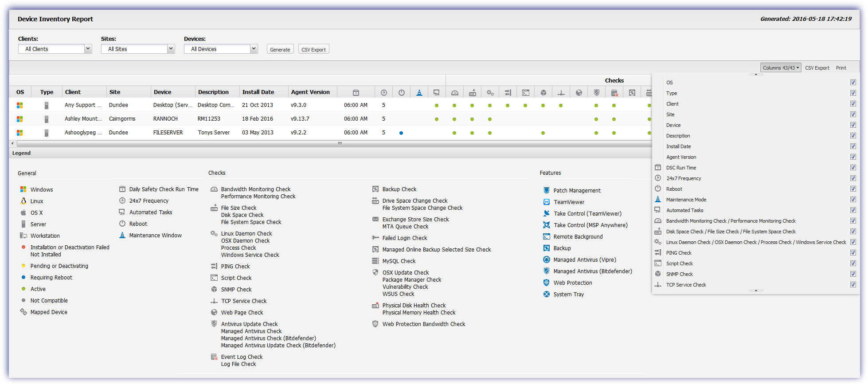Click the Maintenance Mode column header icon
868x385 pixels.
419,93
